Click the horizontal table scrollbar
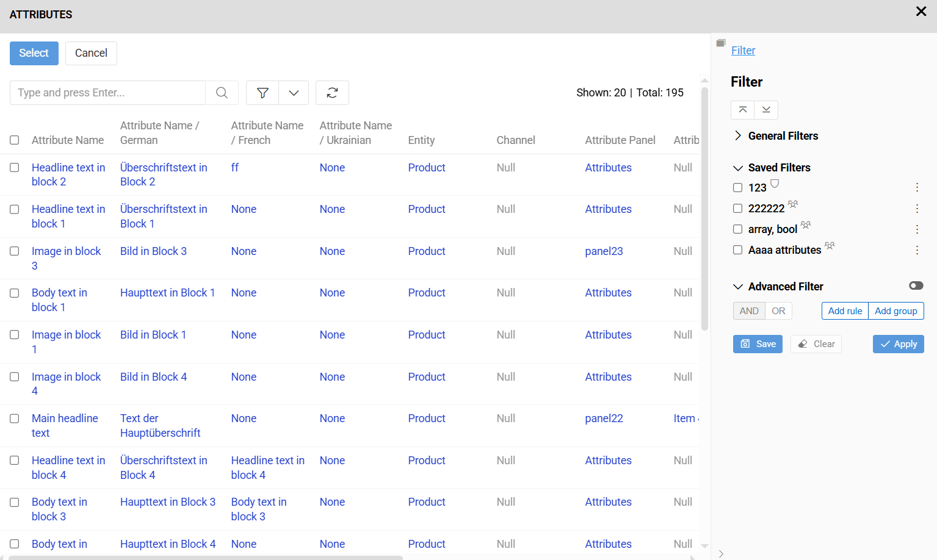The width and height of the screenshot is (937, 560). (x=206, y=558)
